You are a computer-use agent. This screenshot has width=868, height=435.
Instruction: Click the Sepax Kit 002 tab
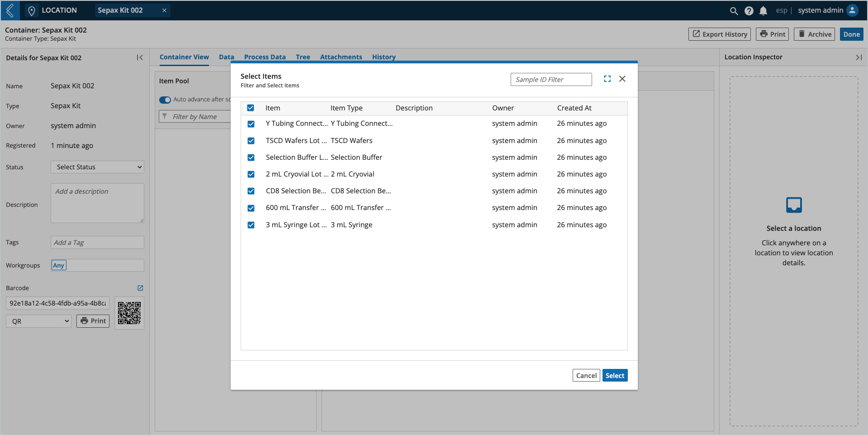(x=133, y=10)
